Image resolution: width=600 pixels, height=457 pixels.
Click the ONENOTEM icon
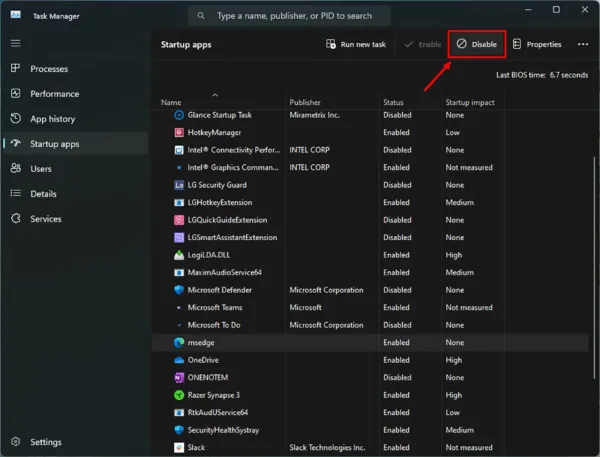[179, 378]
